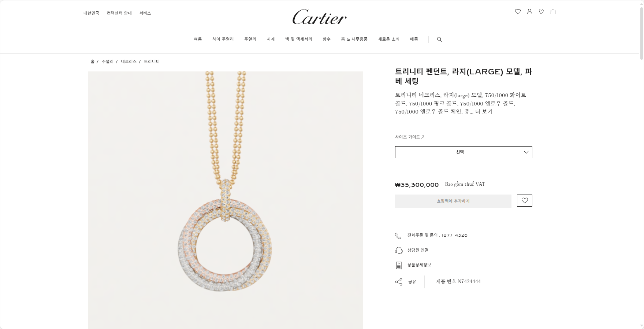Click the headset advisor contact icon
Viewport: 644px width, 329px height.
pyautogui.click(x=399, y=250)
